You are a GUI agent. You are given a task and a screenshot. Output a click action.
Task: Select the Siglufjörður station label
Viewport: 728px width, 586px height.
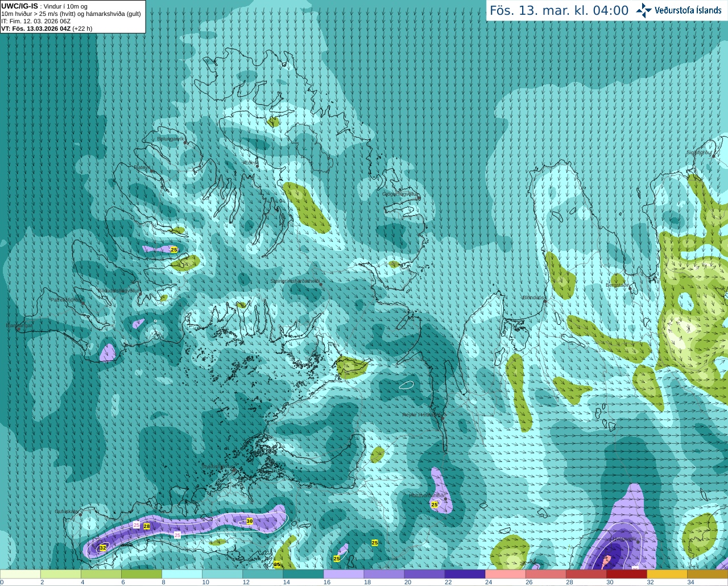[700, 152]
